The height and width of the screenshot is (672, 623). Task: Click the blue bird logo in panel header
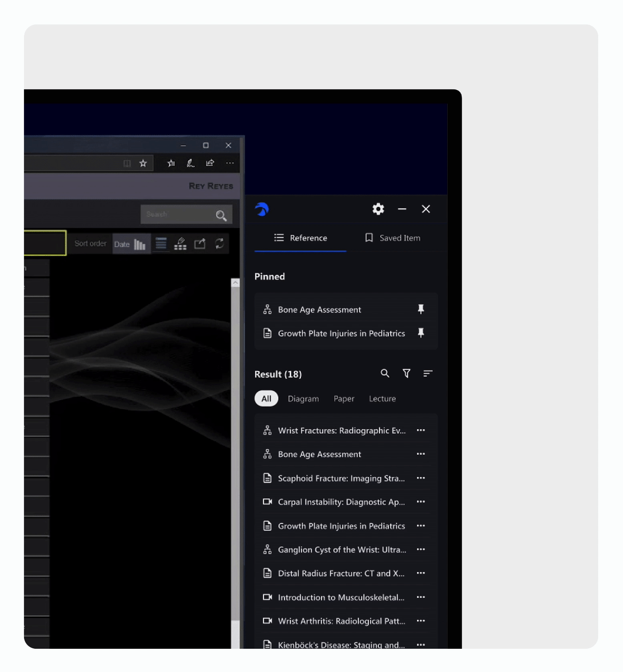click(262, 209)
